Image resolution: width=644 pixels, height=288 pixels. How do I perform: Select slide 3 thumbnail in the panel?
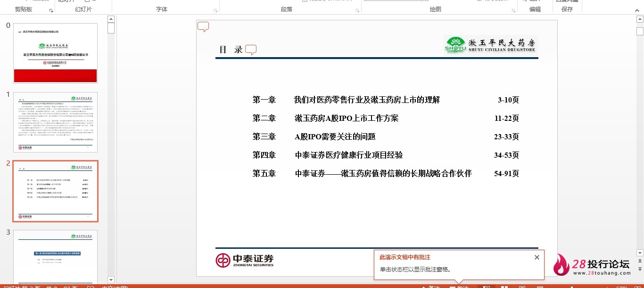(55, 256)
